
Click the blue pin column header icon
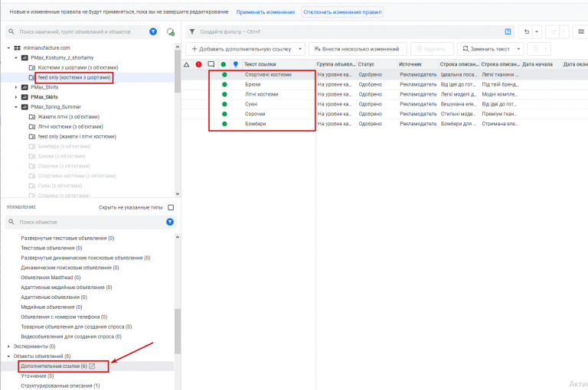tap(236, 64)
